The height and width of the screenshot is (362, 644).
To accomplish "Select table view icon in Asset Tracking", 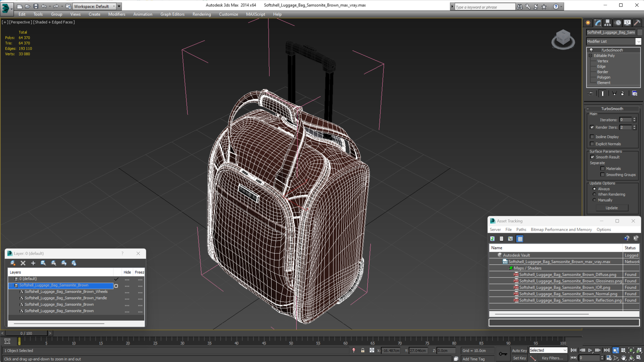I will 520,239.
